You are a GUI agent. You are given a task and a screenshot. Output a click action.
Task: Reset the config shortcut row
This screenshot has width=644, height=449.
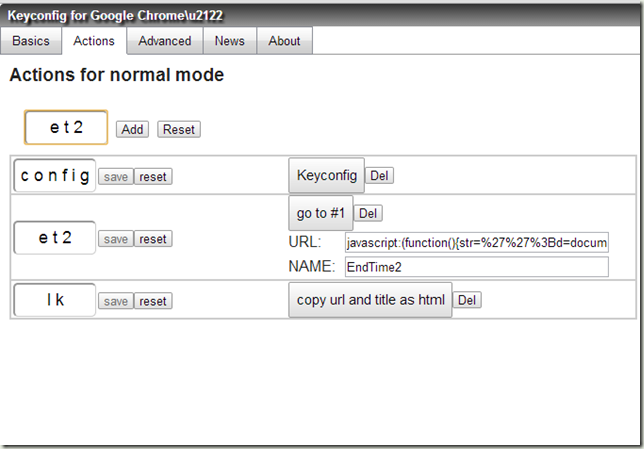click(x=153, y=177)
